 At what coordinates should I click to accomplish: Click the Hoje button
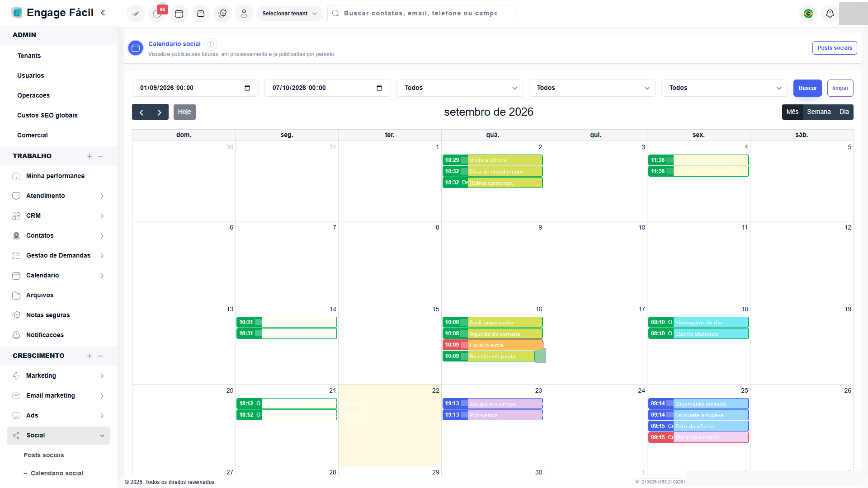184,112
